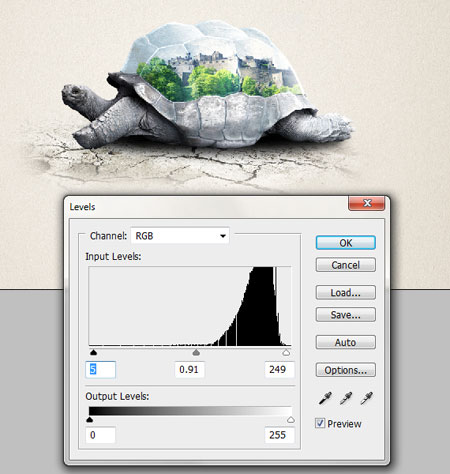
Task: Click the Save... button
Action: pos(346,315)
